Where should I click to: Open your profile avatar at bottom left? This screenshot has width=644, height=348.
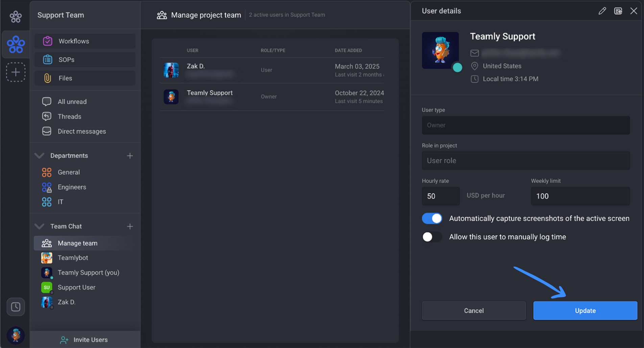click(x=16, y=335)
